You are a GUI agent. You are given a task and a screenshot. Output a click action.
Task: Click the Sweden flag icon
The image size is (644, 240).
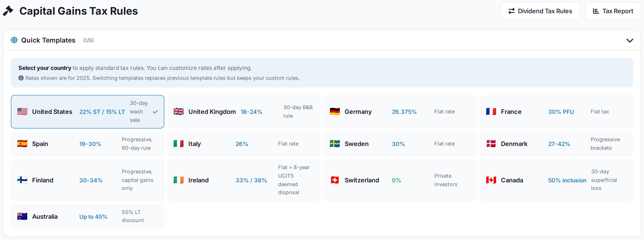[x=335, y=144]
